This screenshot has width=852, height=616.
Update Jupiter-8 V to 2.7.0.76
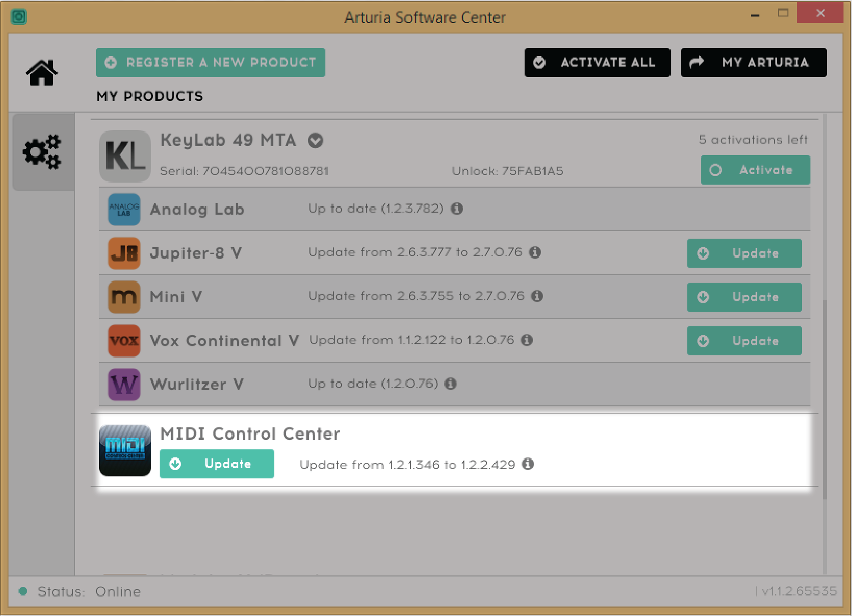pyautogui.click(x=744, y=253)
